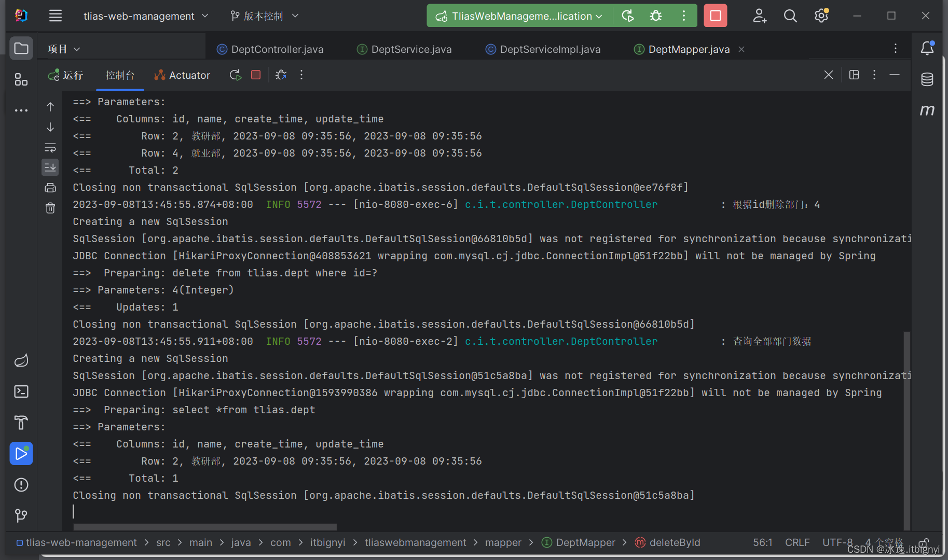Viewport: 948px width, 560px height.
Task: Stop the process in Run panel toolbar
Action: click(256, 75)
